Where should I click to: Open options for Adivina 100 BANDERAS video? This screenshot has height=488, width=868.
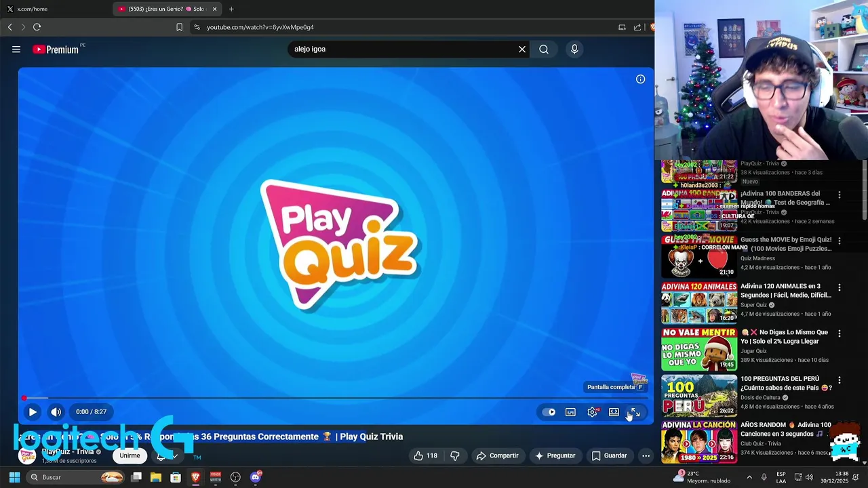point(840,195)
